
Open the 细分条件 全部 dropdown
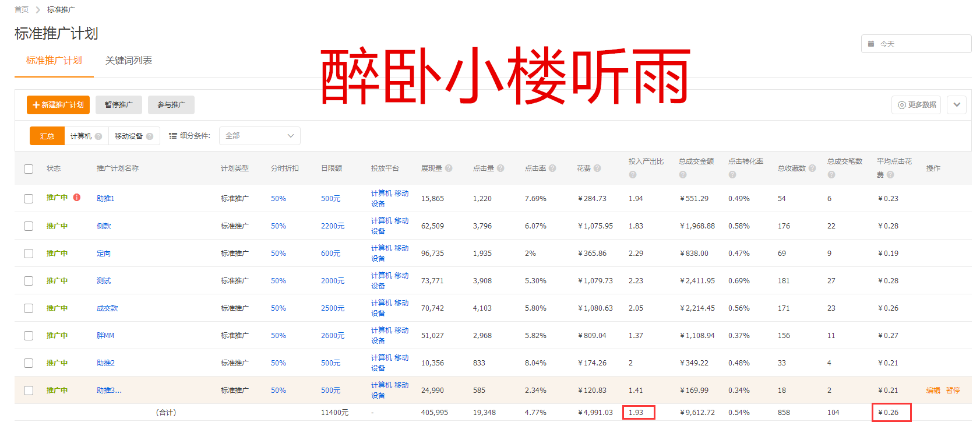[260, 136]
